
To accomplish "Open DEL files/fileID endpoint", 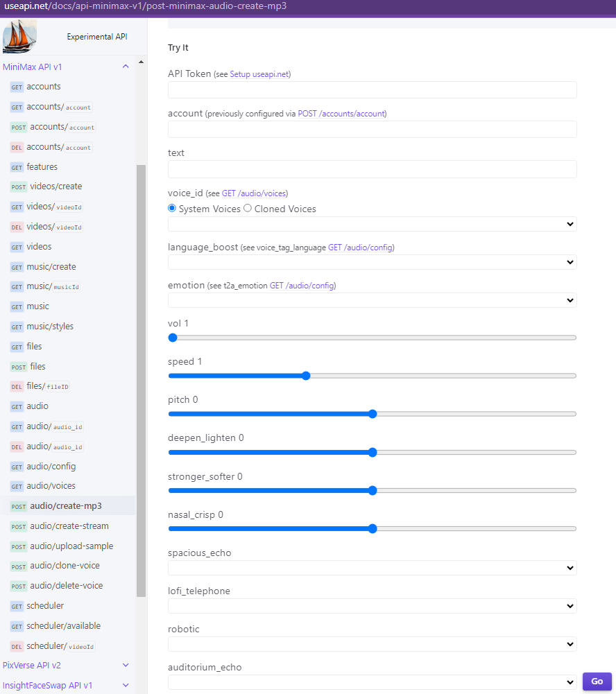I will pos(40,386).
